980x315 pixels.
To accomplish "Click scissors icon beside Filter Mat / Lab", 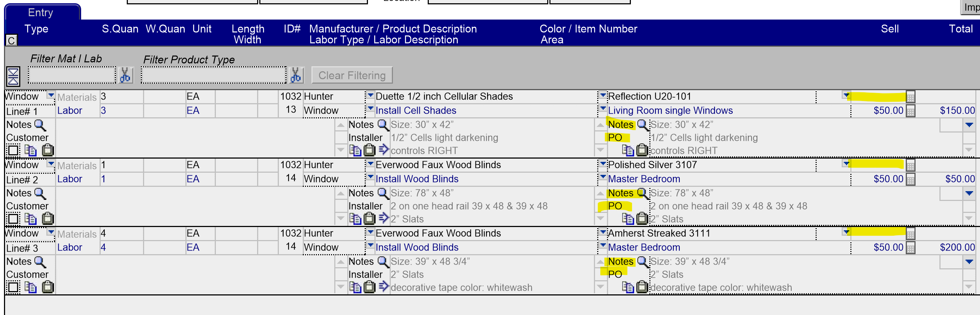I will click(125, 75).
